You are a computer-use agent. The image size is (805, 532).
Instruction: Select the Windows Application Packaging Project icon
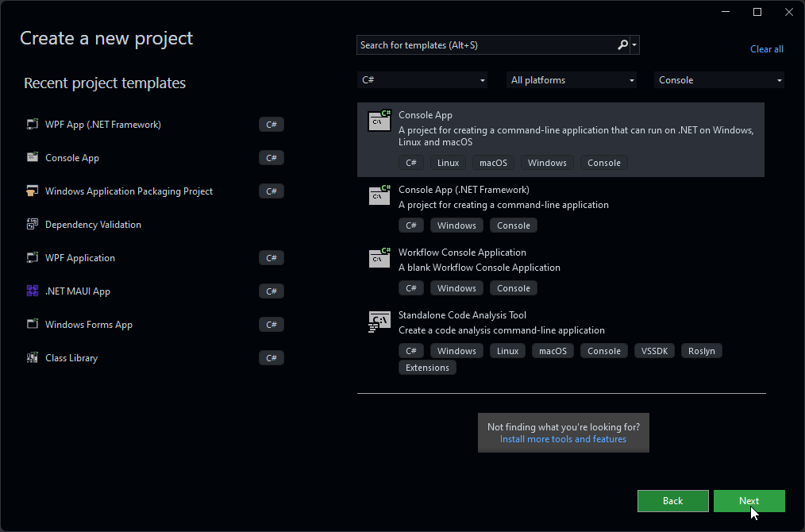33,191
